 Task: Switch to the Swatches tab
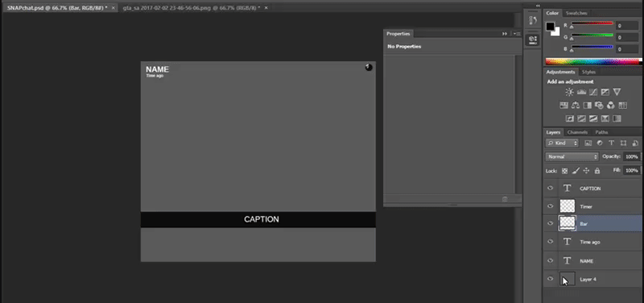[576, 13]
